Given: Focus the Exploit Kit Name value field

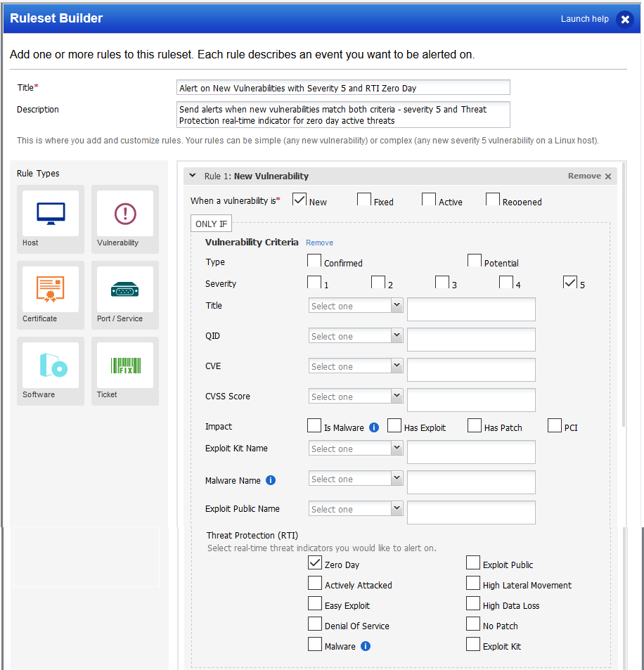Looking at the screenshot, I should coord(471,452).
